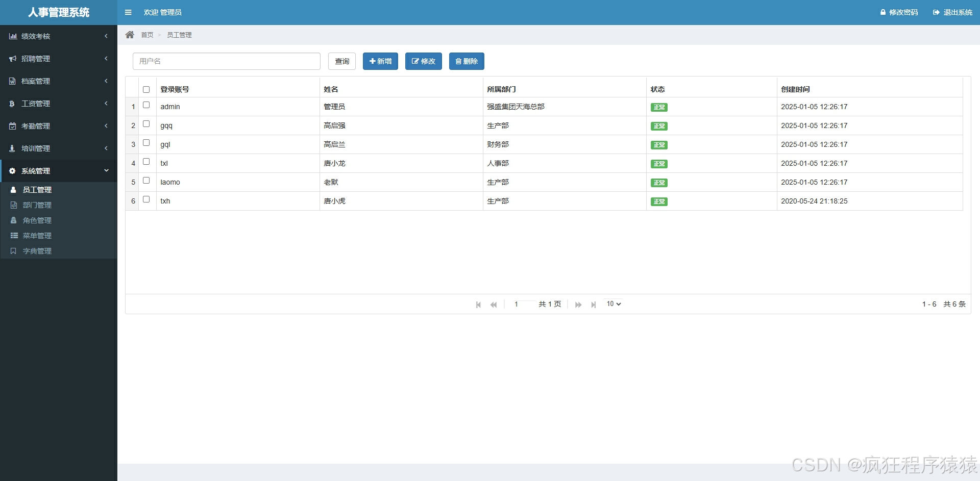
Task: Go to the previous page in the pager
Action: tap(494, 305)
